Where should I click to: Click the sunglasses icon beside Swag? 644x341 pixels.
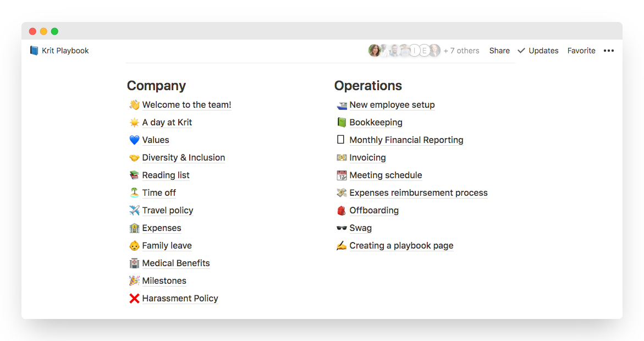pyautogui.click(x=342, y=228)
